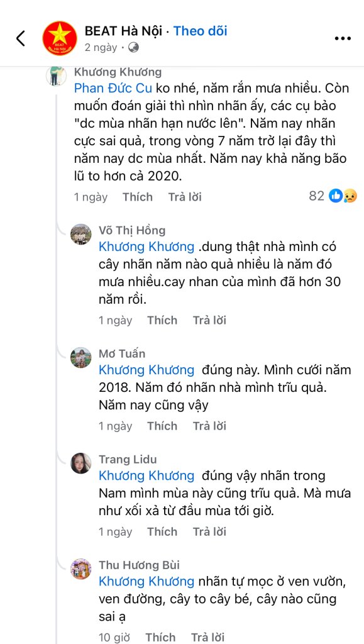Follow the page via Theo dõi
This screenshot has height=644, width=364.
[201, 31]
